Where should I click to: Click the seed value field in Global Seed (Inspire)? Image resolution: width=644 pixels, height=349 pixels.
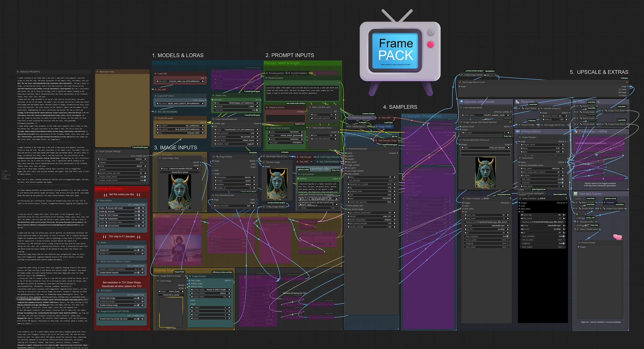(x=286, y=132)
